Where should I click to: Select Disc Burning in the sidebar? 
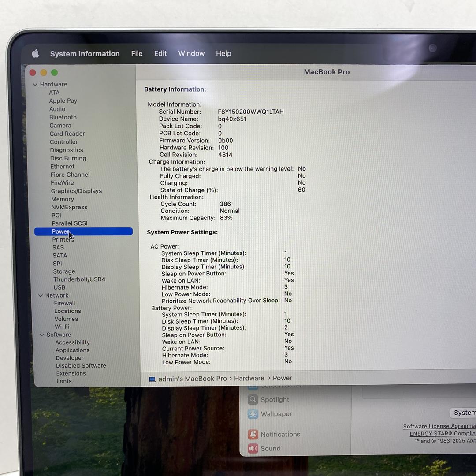(68, 158)
